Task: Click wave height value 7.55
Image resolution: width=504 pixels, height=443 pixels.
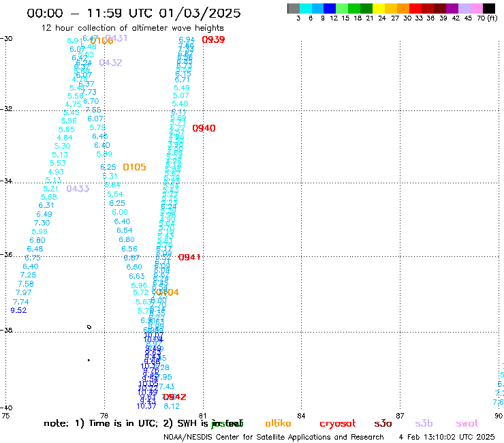Action: tap(93, 110)
